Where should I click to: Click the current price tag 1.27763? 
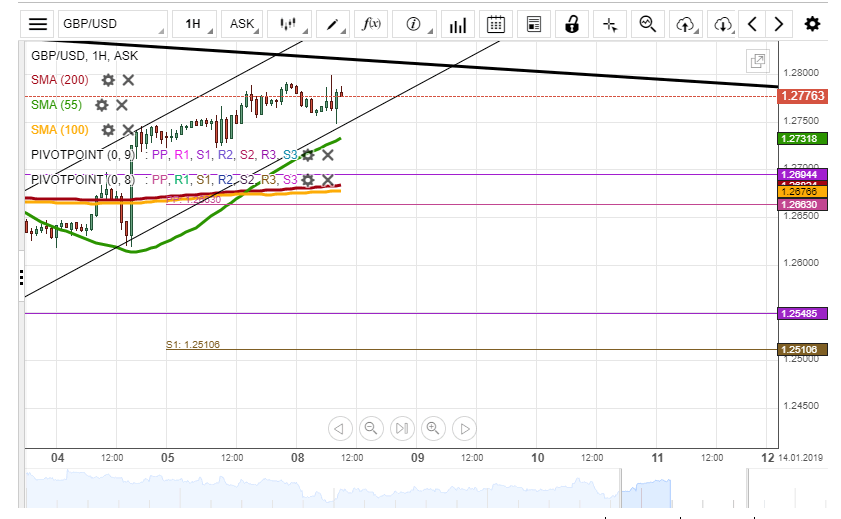(x=802, y=96)
